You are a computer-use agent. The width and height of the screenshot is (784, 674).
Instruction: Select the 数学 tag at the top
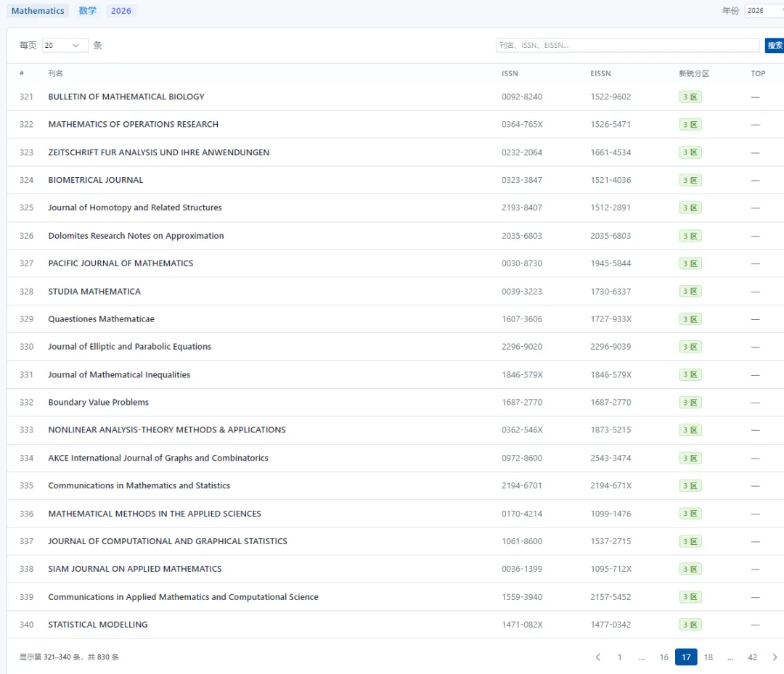click(88, 10)
